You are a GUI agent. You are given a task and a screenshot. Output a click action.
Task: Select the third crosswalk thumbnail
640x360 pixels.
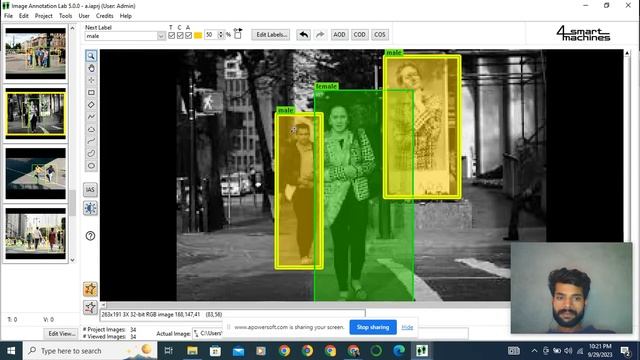click(x=36, y=173)
